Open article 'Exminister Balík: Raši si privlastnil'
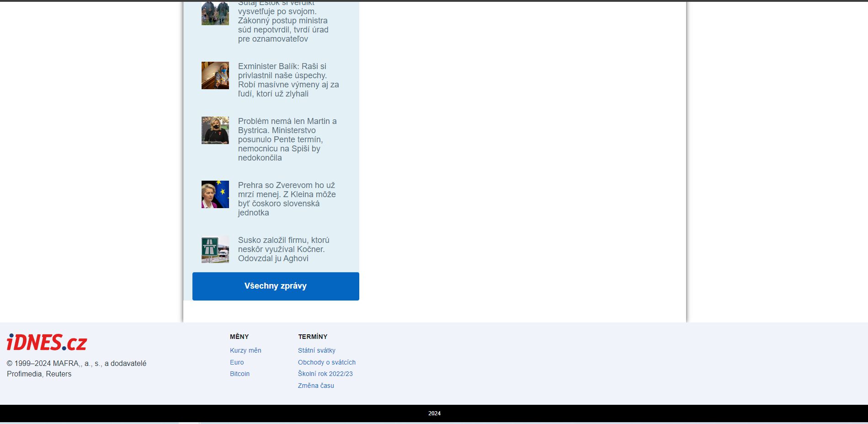Image resolution: width=868 pixels, height=424 pixels. 288,80
